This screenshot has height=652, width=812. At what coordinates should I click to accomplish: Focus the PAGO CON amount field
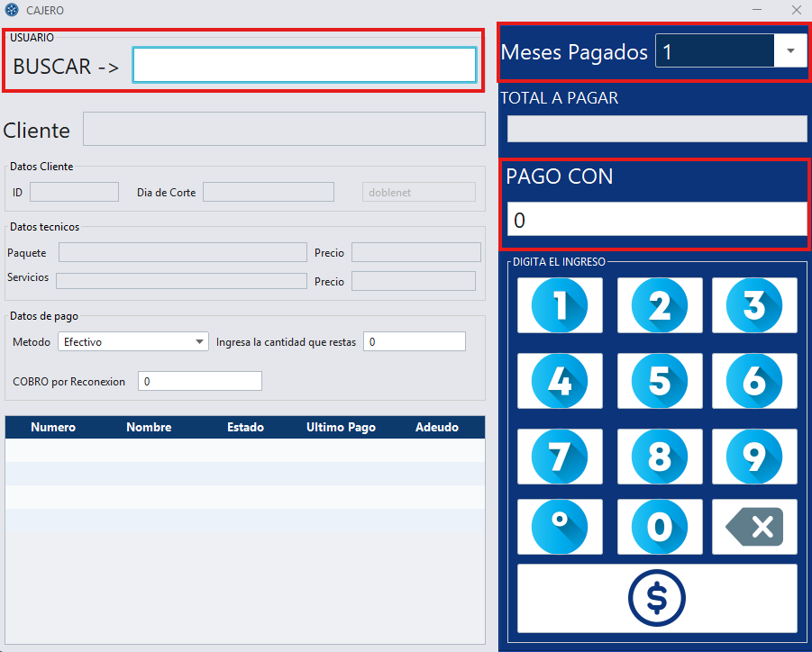[656, 220]
